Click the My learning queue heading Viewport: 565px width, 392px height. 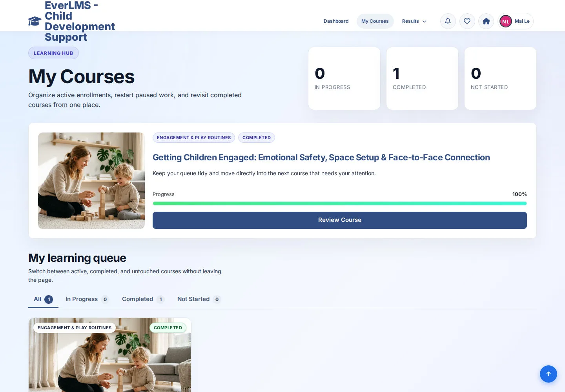[x=77, y=258]
